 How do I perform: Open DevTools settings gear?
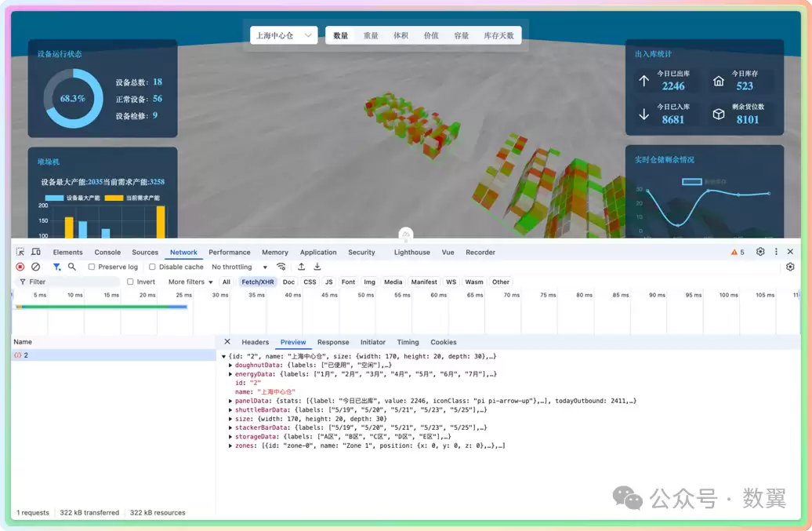[x=760, y=252]
